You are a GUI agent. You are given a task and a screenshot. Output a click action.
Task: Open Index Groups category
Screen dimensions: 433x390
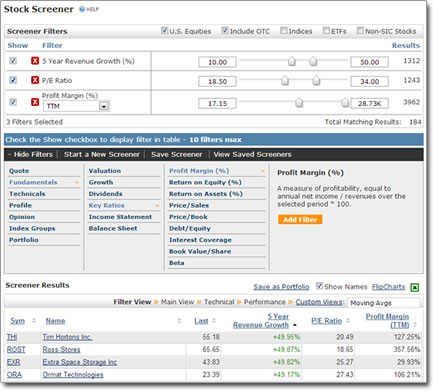[x=32, y=228]
